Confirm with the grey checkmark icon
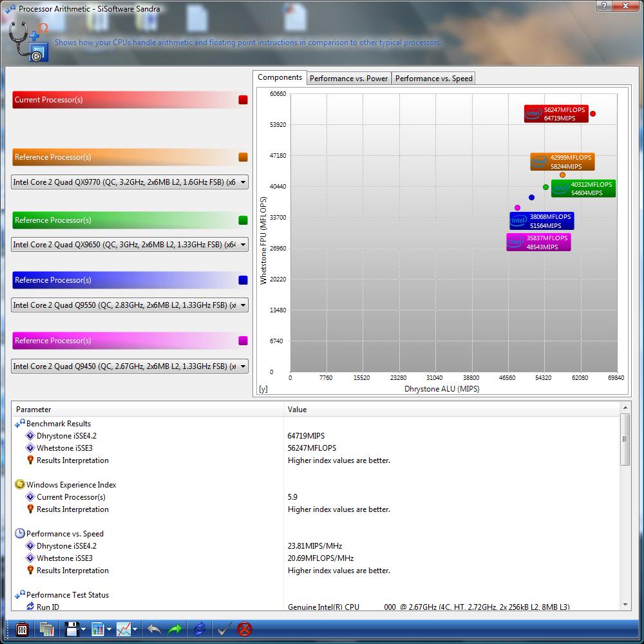644x644 pixels. click(224, 629)
